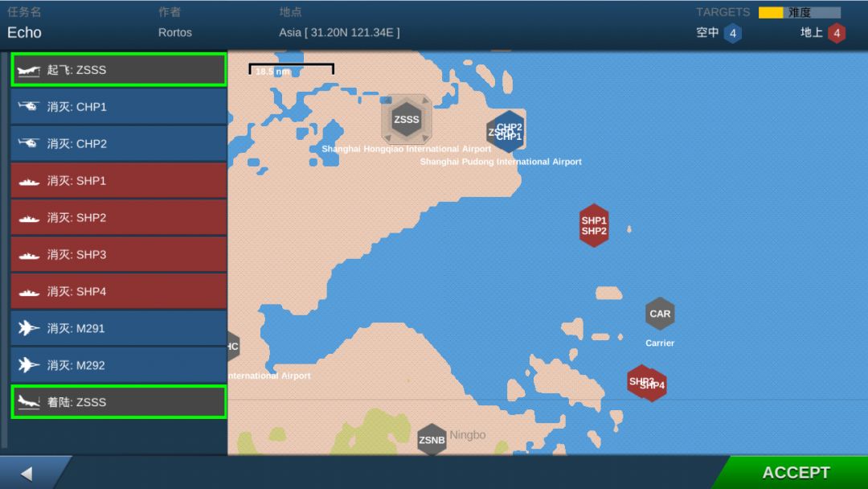Click the partially visible HC airport marker

click(x=233, y=347)
